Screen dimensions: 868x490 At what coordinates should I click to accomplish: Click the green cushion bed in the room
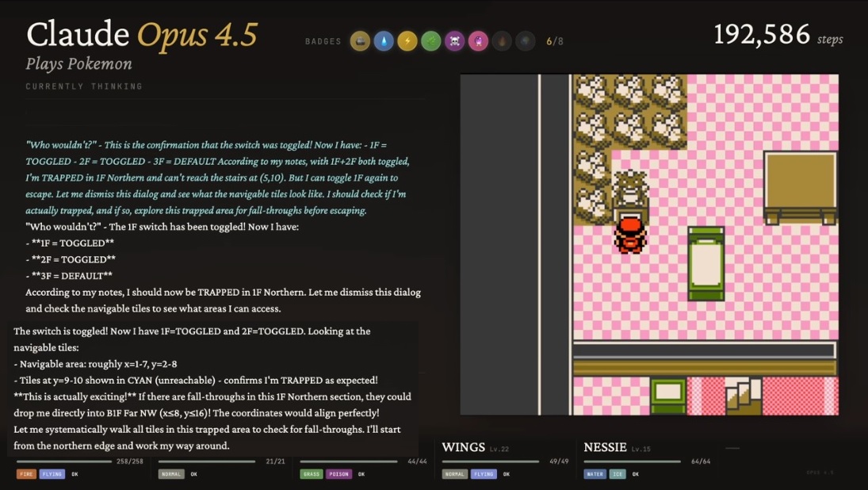point(705,263)
